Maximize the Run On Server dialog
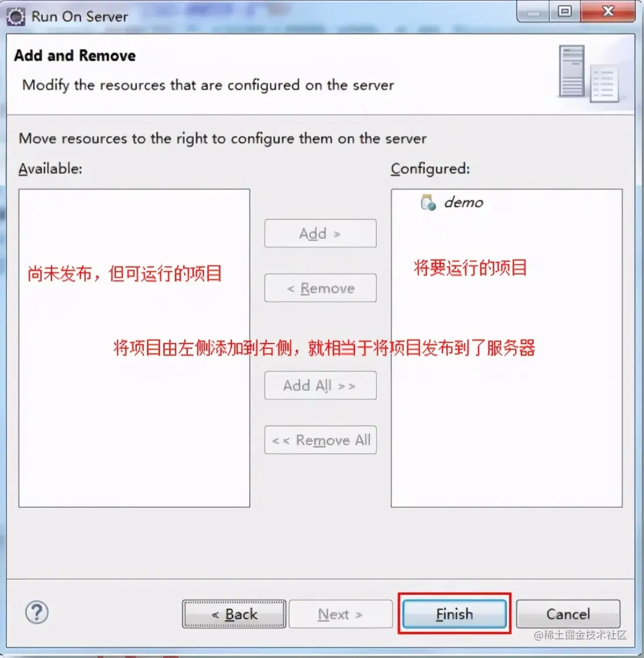 (565, 12)
